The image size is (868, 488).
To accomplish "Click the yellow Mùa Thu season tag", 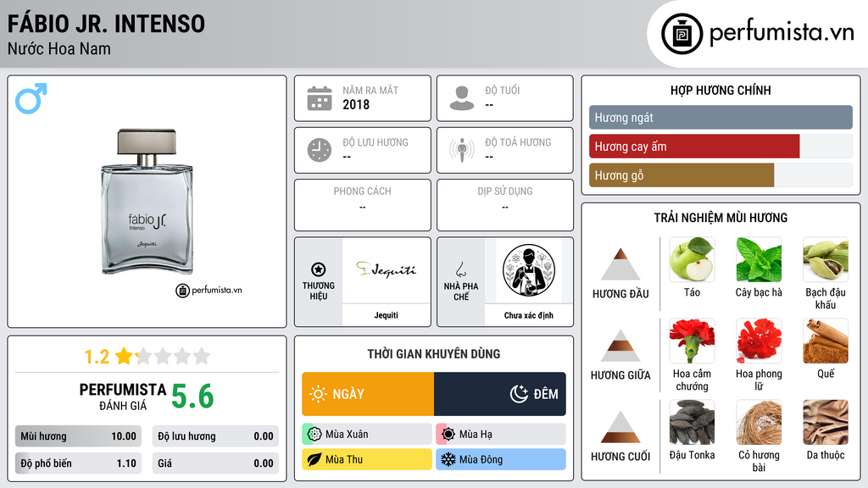I will click(x=367, y=459).
